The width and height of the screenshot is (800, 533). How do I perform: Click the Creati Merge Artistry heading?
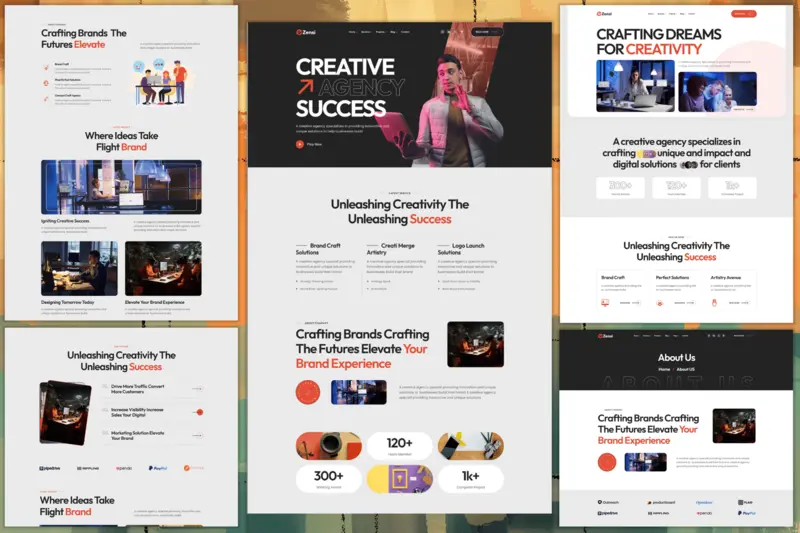click(x=391, y=249)
